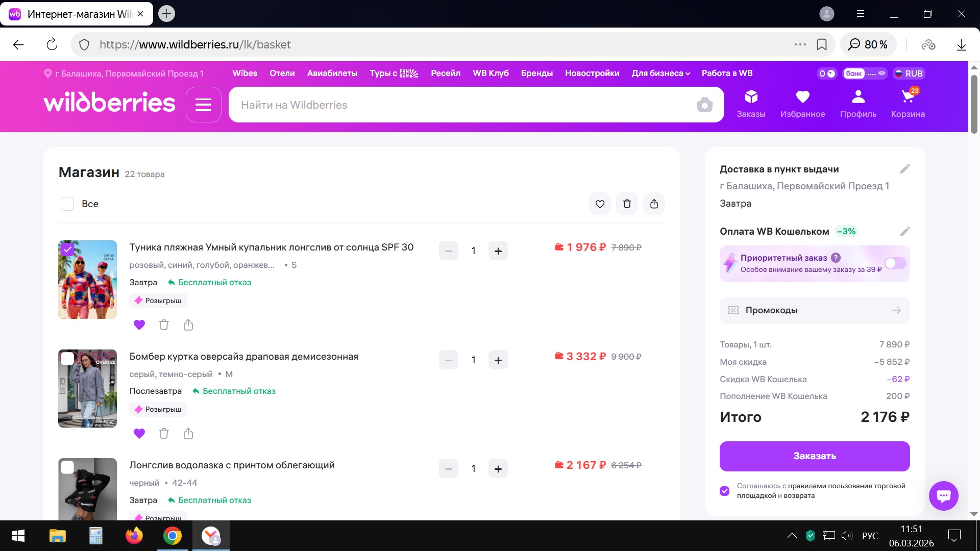Click the Заказы orders box icon
This screenshot has height=551, width=980.
(751, 97)
